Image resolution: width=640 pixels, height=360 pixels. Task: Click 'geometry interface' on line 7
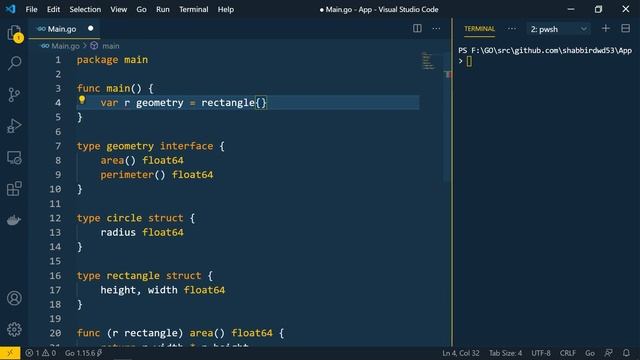point(160,146)
